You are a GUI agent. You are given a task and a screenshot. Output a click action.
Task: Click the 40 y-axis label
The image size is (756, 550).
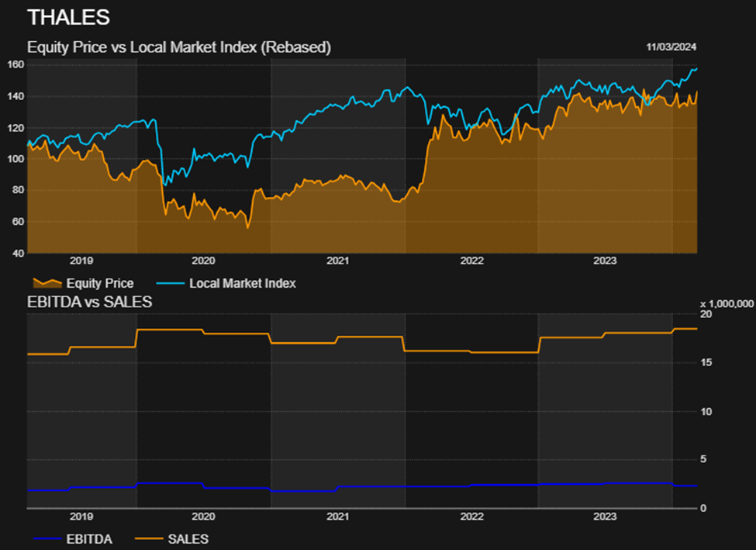(18, 254)
